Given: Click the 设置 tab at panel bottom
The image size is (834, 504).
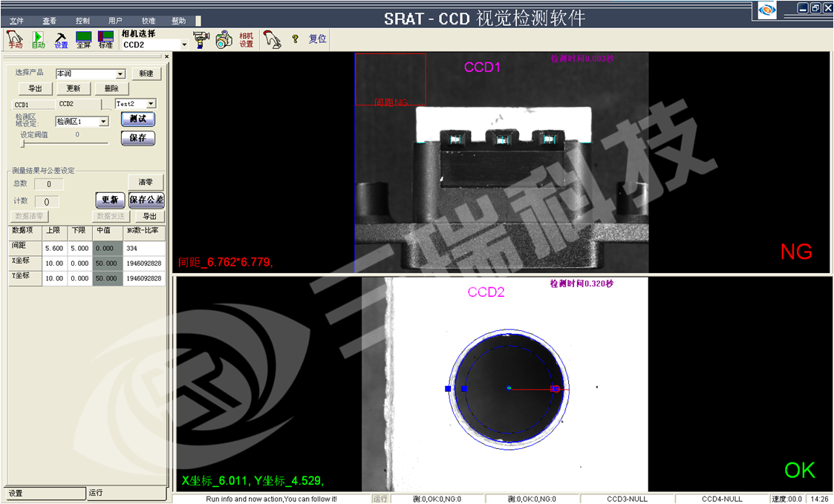Looking at the screenshot, I should pos(45,494).
